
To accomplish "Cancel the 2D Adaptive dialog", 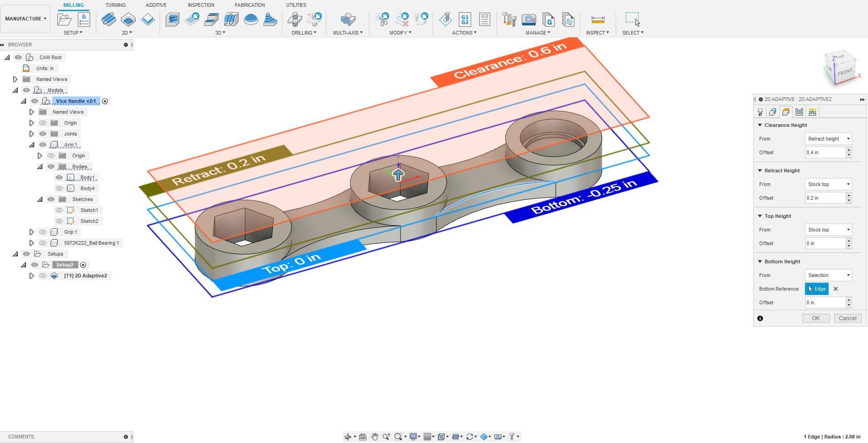I will [847, 318].
